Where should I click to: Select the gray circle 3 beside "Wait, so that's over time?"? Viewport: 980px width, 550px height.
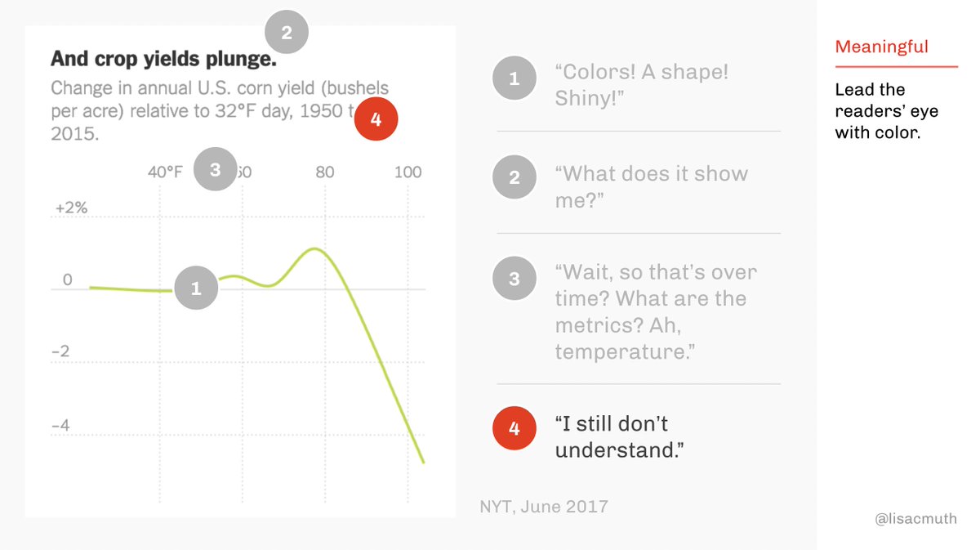pos(514,279)
